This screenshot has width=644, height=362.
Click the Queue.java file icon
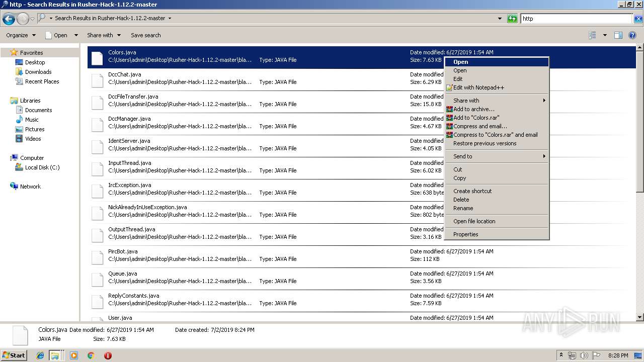(x=97, y=279)
